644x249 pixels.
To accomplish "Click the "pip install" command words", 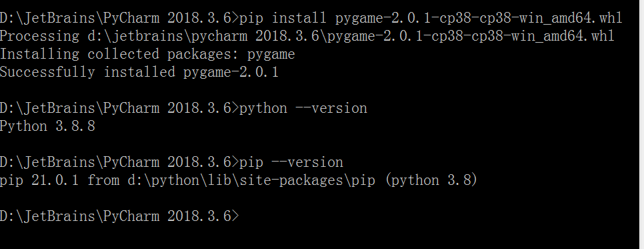I will click(283, 18).
